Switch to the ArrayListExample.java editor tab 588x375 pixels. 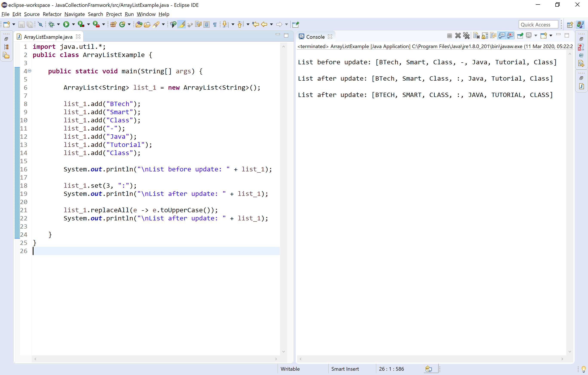(48, 36)
